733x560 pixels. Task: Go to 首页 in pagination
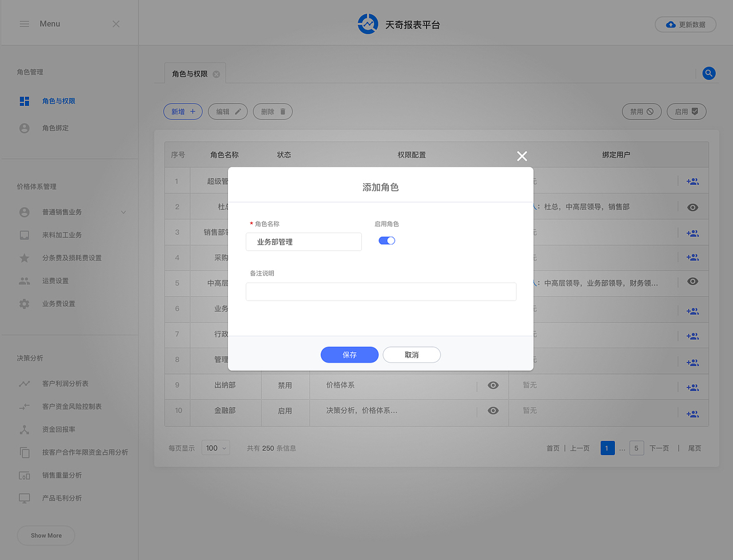pos(553,448)
